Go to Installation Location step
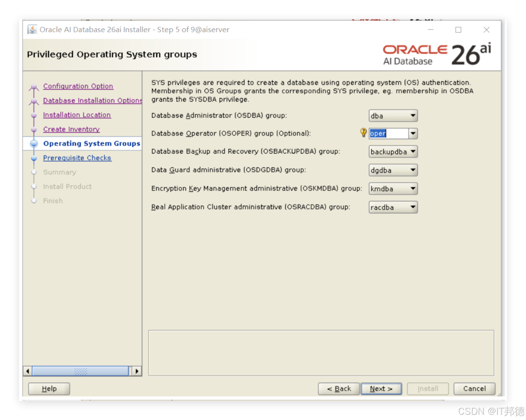The image size is (526, 420). coord(77,115)
